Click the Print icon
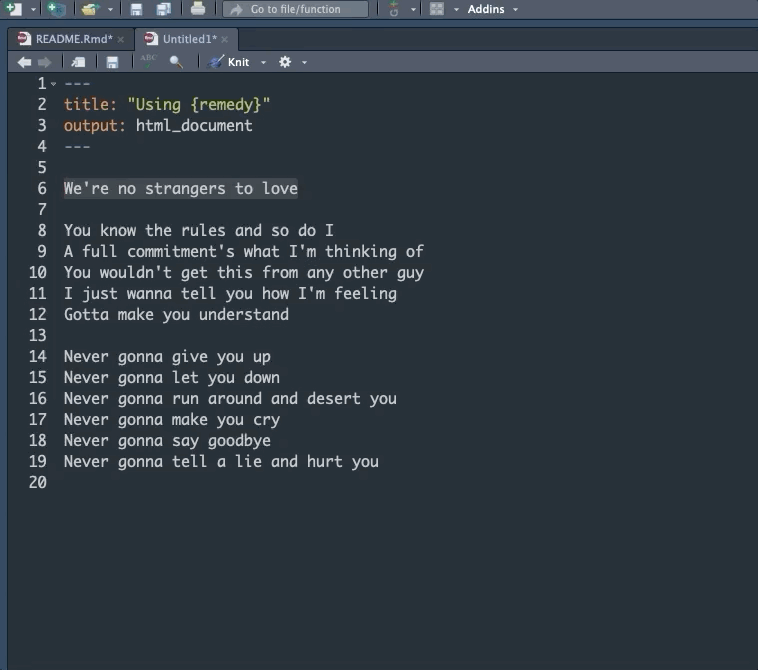Viewport: 758px width, 670px height. (x=198, y=9)
